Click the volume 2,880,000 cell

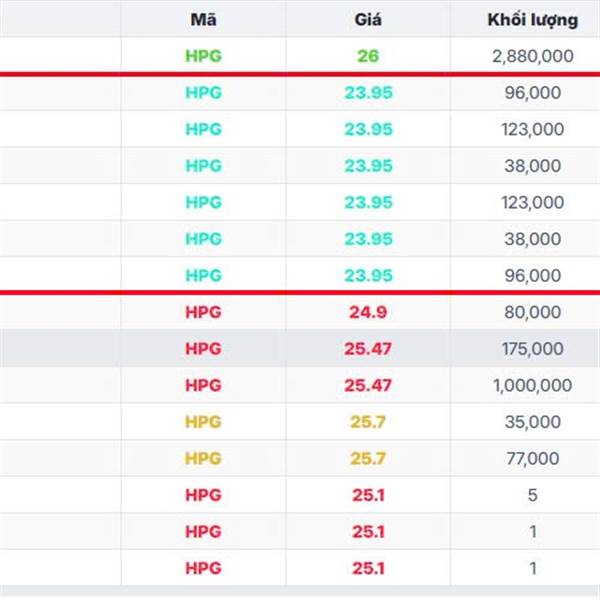tap(533, 57)
